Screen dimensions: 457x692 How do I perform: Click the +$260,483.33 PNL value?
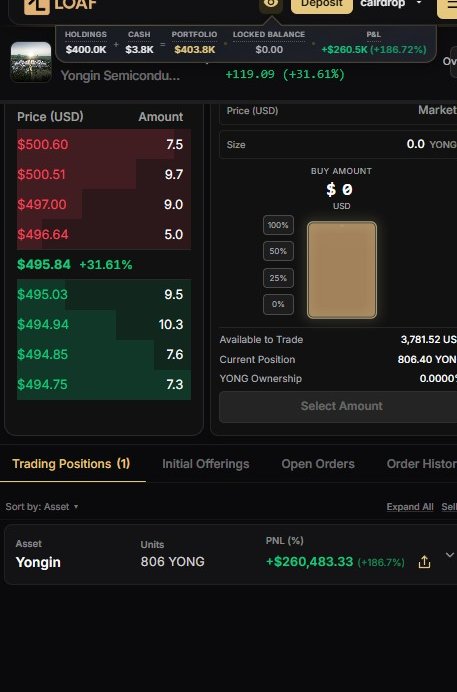pyautogui.click(x=310, y=562)
